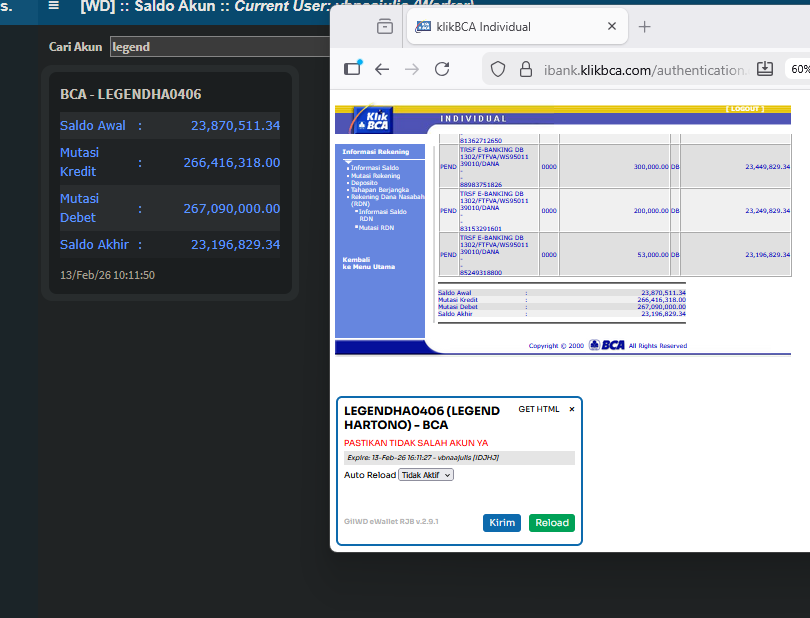This screenshot has width=810, height=618.
Task: Click the BCA logo in page footer
Action: coord(607,345)
